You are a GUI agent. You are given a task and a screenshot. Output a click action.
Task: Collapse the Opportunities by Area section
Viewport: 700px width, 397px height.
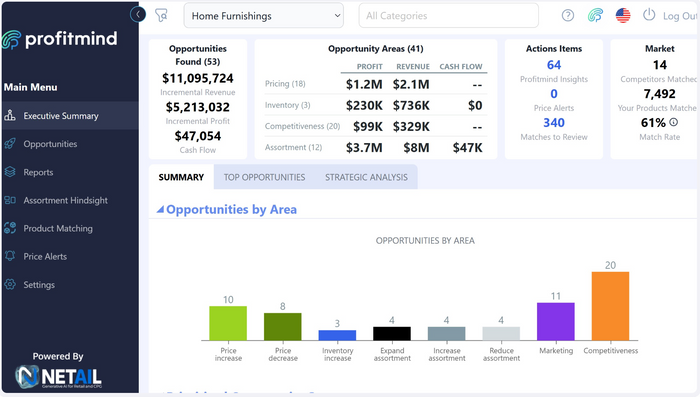pyautogui.click(x=160, y=209)
